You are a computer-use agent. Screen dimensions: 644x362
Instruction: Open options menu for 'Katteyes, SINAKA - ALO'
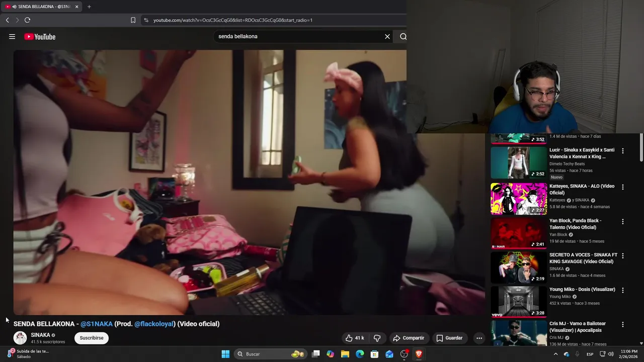coord(623,187)
